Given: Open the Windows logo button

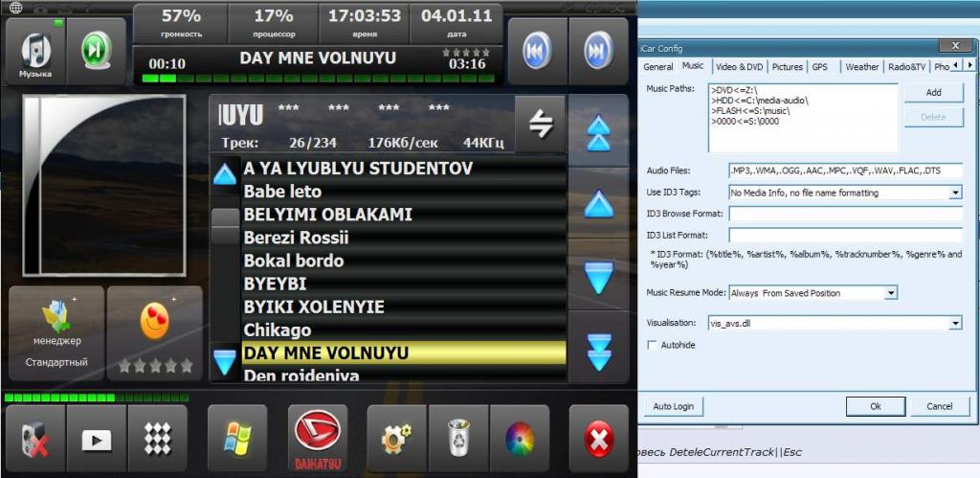Looking at the screenshot, I should click(236, 440).
